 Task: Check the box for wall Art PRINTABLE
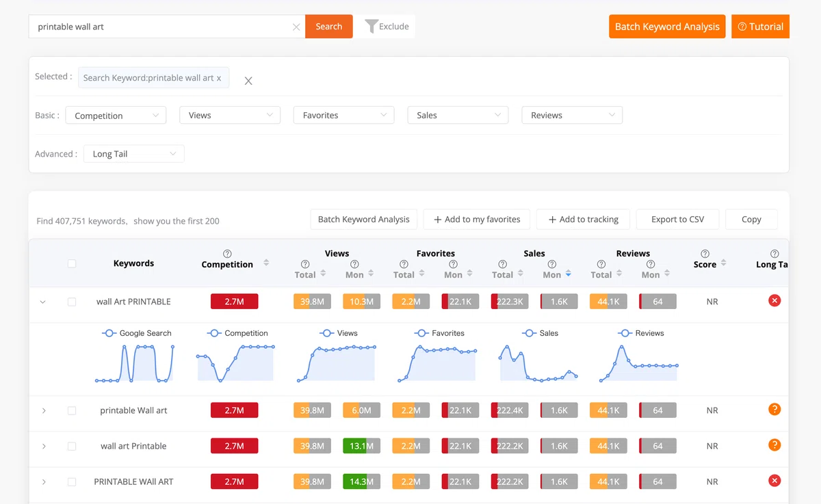click(72, 302)
